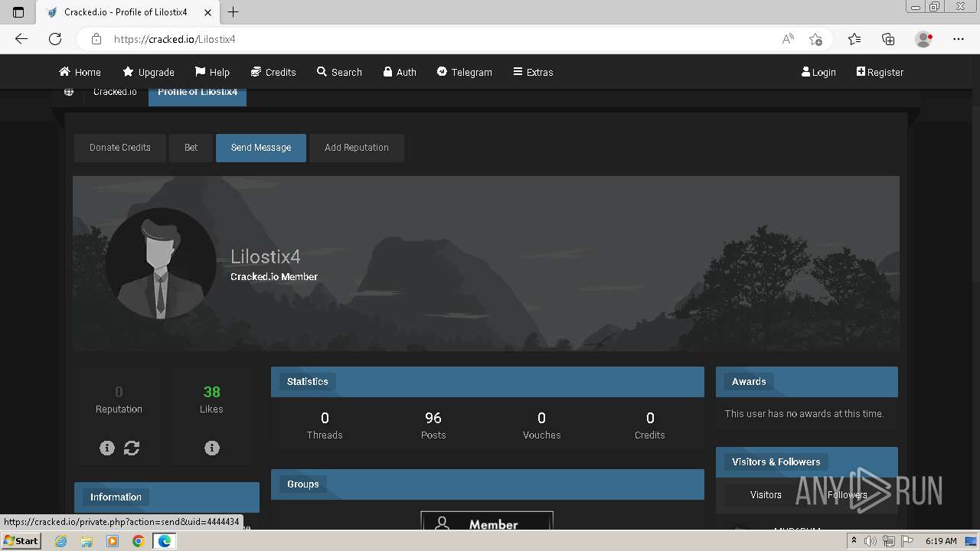Select Profile of Lilostix4 breadcrumb
Image resolution: width=980 pixels, height=551 pixels.
[198, 92]
